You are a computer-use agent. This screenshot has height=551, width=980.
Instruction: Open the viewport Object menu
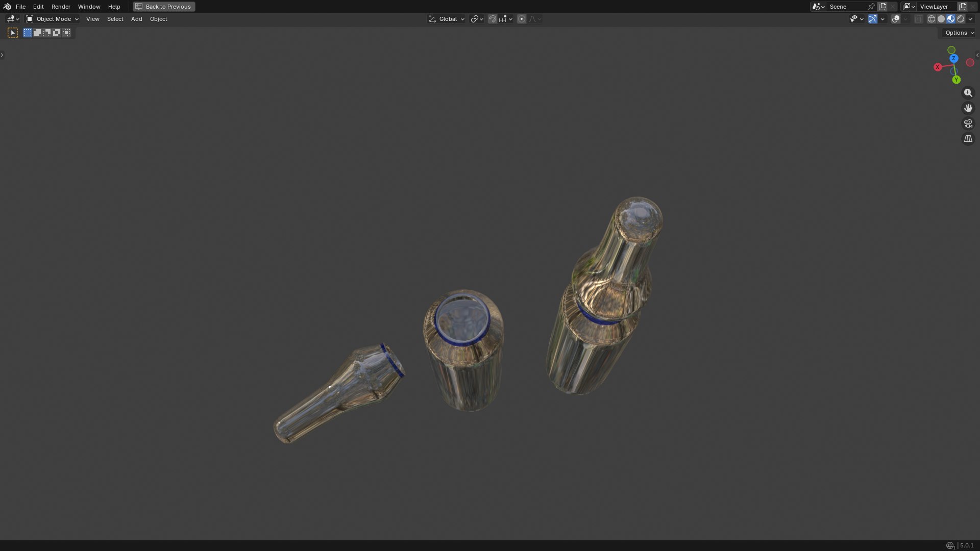click(158, 19)
